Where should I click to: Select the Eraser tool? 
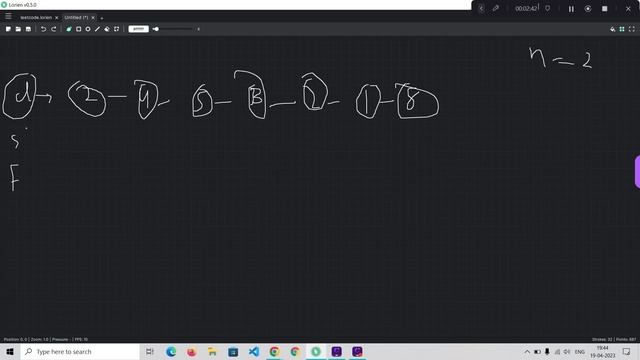tap(107, 29)
